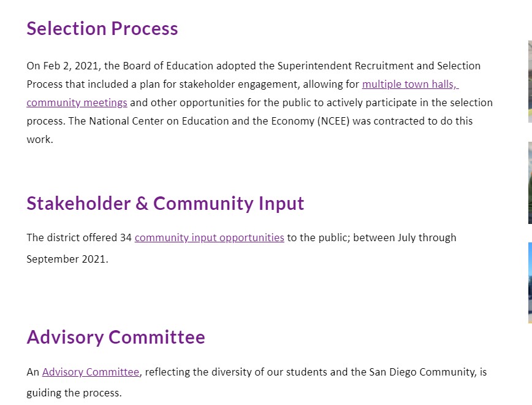Click the number 34 in the district sentence
Viewport: 532px width, 405px height.
[126, 237]
